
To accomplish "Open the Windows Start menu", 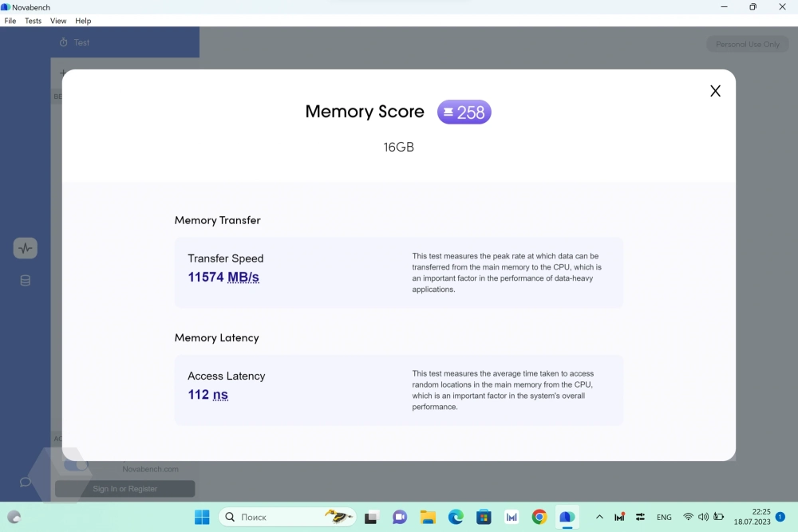I will 202,517.
